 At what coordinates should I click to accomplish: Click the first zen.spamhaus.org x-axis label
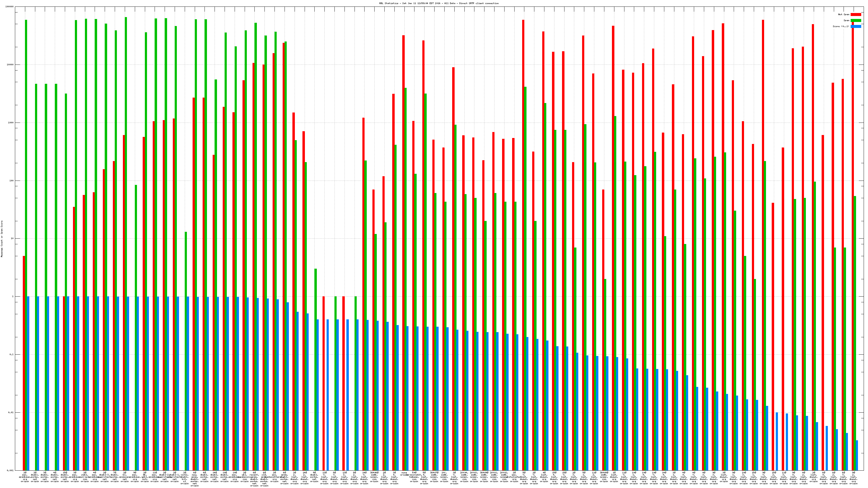pos(25,477)
